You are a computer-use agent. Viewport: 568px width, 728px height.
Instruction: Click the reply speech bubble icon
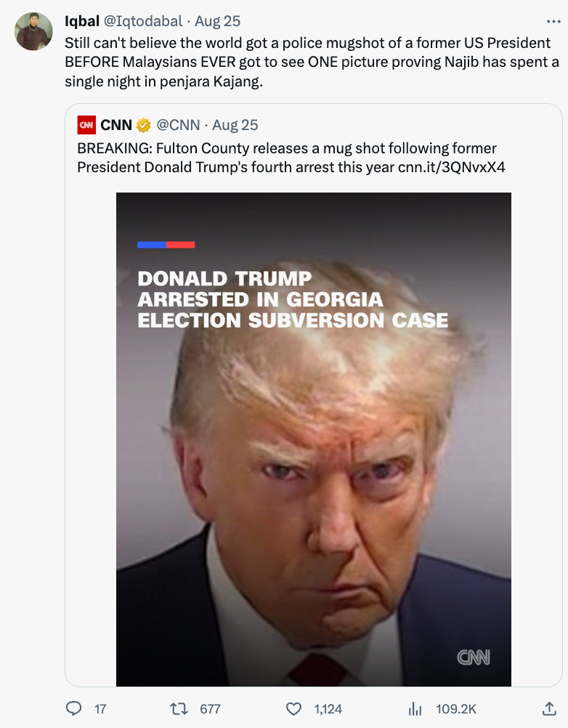pyautogui.click(x=73, y=708)
